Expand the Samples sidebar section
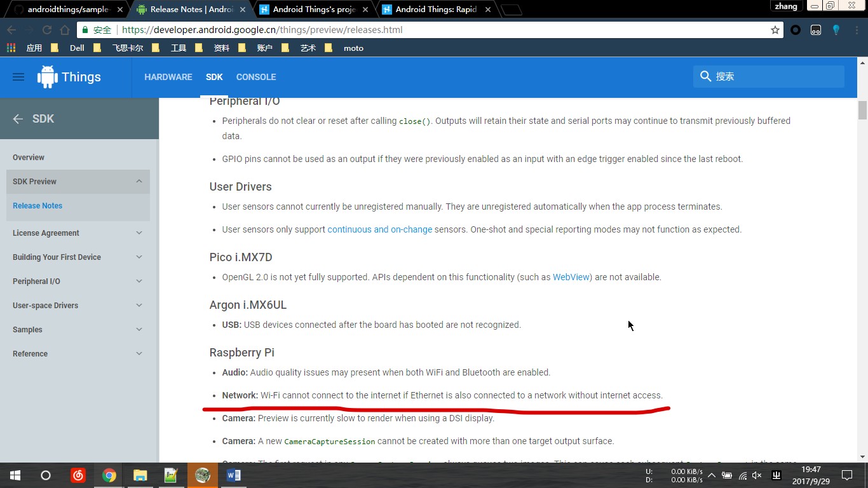The height and width of the screenshot is (488, 868). tap(139, 330)
